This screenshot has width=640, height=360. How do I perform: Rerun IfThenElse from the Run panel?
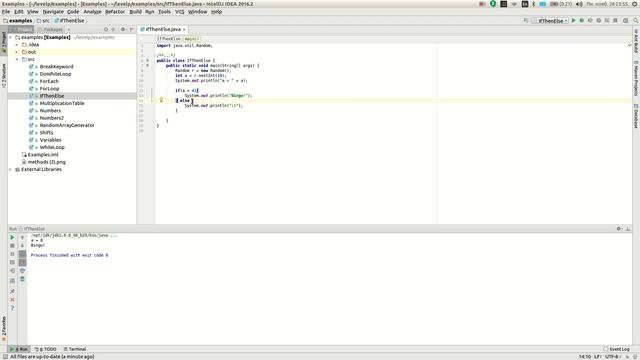tap(12, 237)
